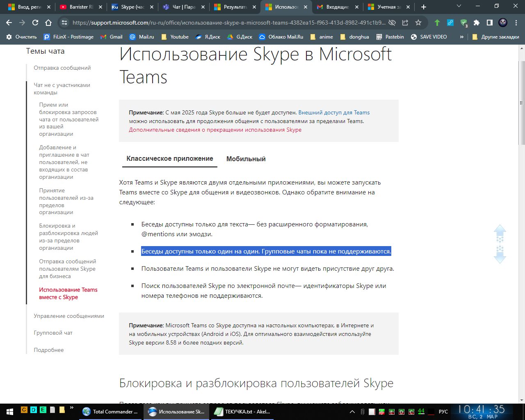Open Блокировка и разблокировка людей sidebar link

tap(68, 237)
